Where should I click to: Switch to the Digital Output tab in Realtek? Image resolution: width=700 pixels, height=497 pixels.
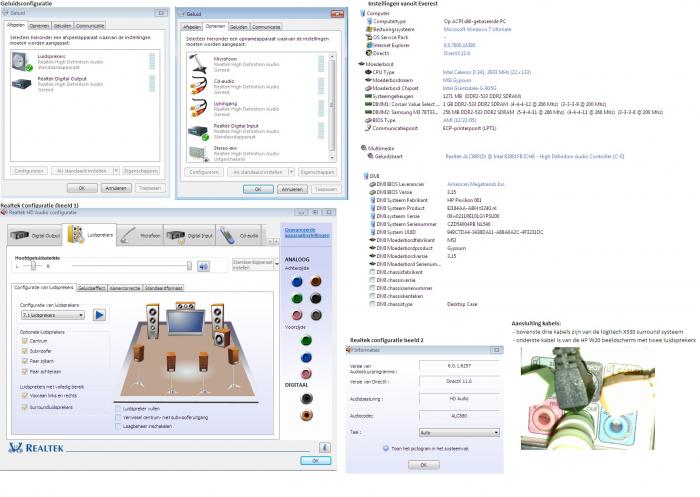click(35, 235)
